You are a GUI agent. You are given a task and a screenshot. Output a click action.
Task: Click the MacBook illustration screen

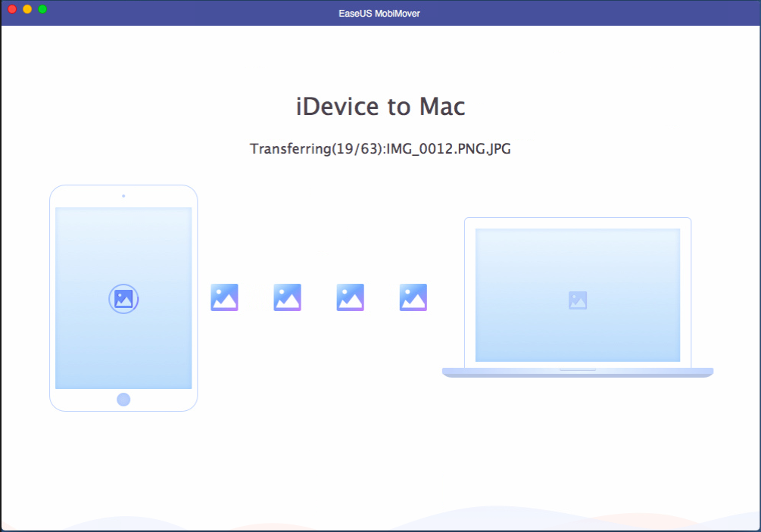pyautogui.click(x=578, y=295)
